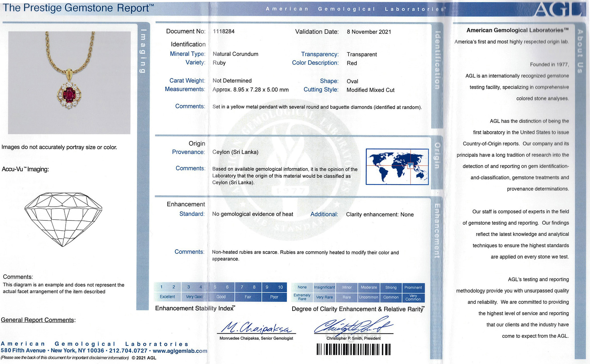Click the Excellent stability index cell
The width and height of the screenshot is (590, 364).
coord(167,297)
